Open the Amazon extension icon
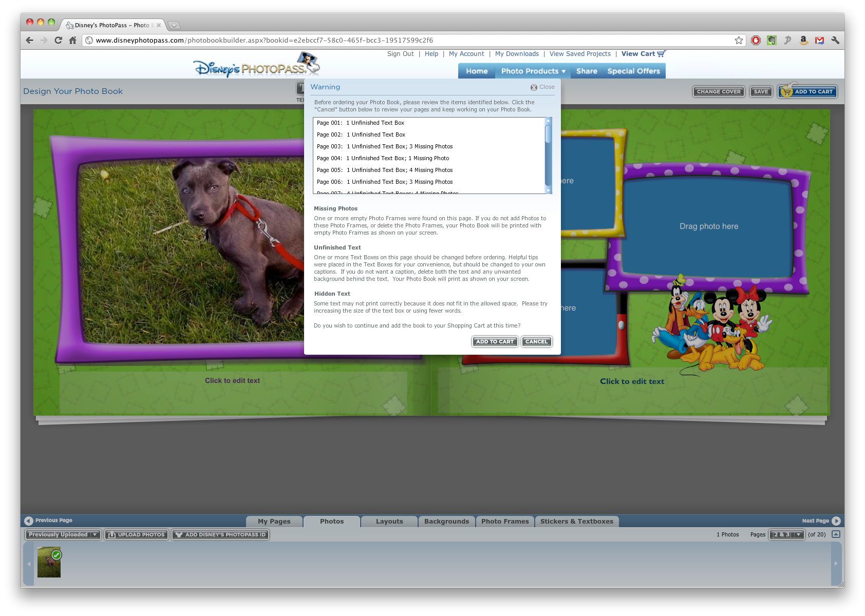Screen dimensions: 865x616 pos(803,40)
